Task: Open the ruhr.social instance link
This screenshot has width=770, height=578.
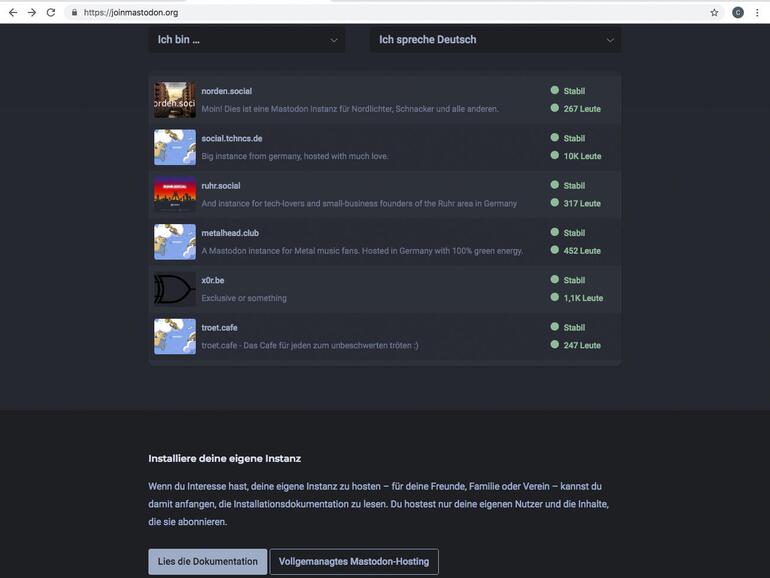Action: (x=221, y=186)
